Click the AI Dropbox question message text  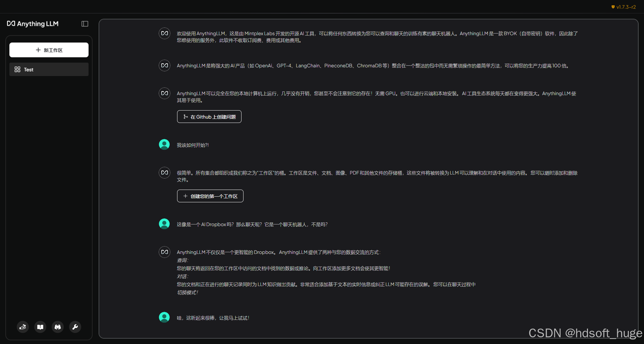pyautogui.click(x=252, y=224)
